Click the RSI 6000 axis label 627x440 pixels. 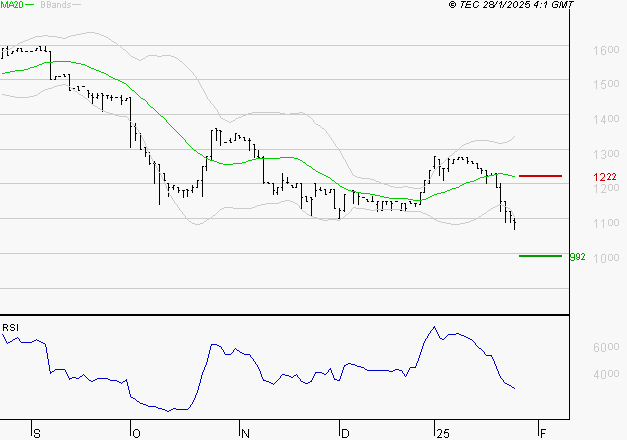click(606, 347)
